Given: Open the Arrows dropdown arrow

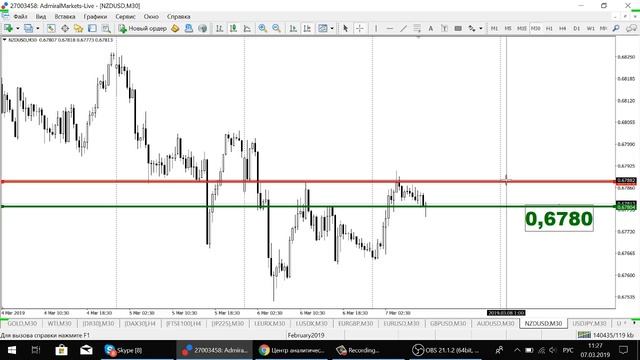Looking at the screenshot, I should point(480,28).
